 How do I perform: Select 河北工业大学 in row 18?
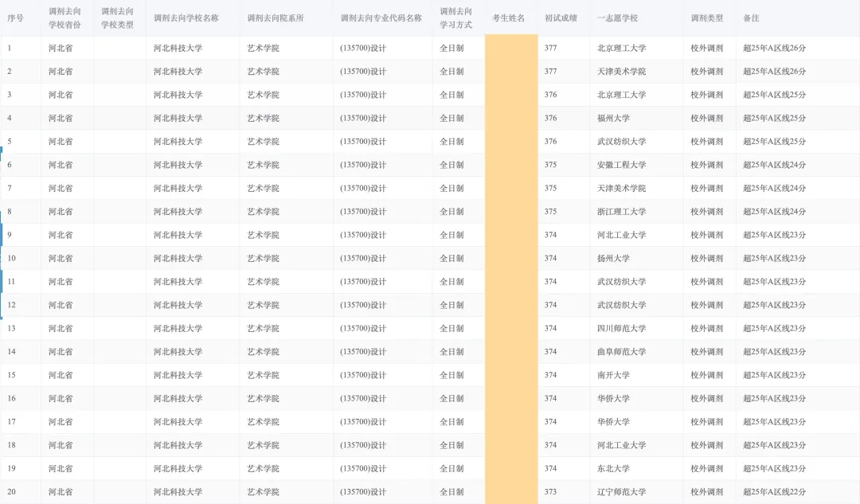[621, 445]
